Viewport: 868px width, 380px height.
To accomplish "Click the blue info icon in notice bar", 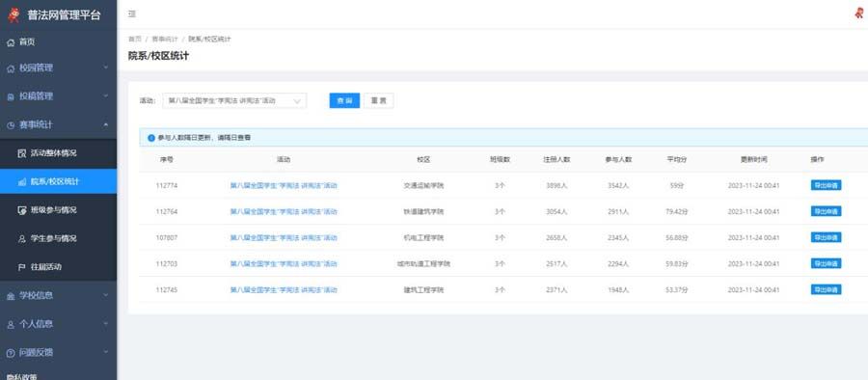I will point(151,138).
